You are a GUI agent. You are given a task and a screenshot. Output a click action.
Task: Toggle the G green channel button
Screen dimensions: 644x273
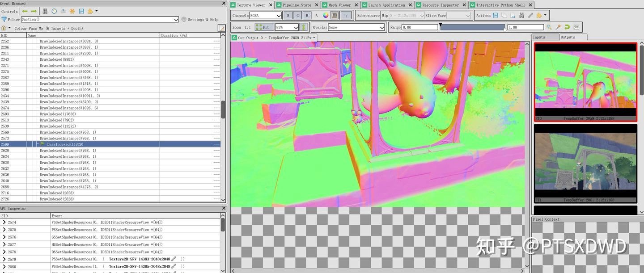tap(298, 15)
